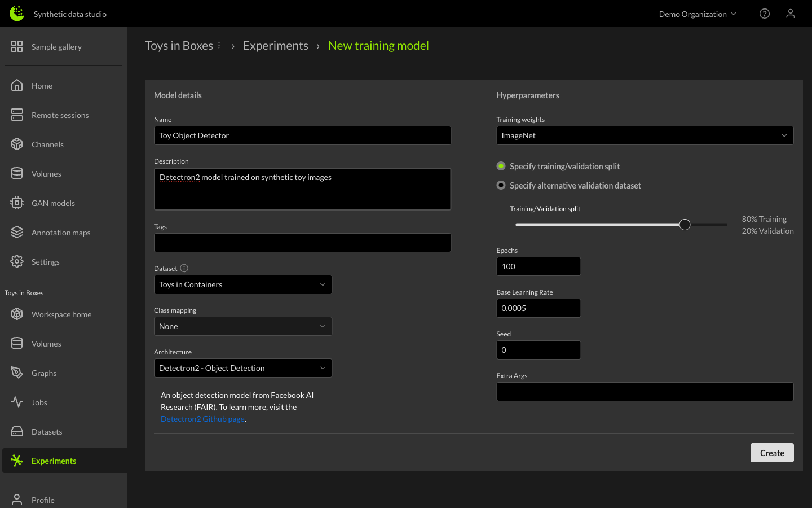Open the Toys in Boxes options menu icon
Screen dimensions: 812x508
[x=219, y=45]
